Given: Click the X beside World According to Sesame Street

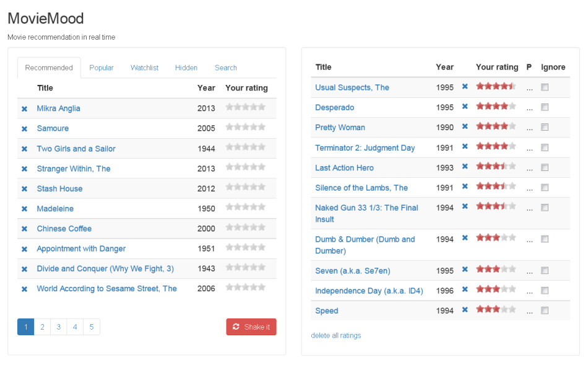Looking at the screenshot, I should tap(24, 289).
